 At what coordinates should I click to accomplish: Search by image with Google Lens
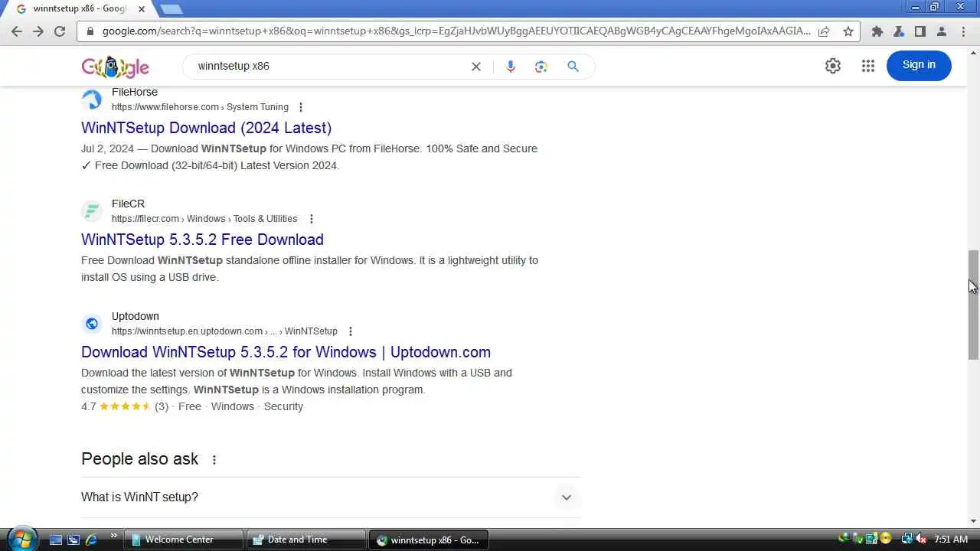(541, 67)
